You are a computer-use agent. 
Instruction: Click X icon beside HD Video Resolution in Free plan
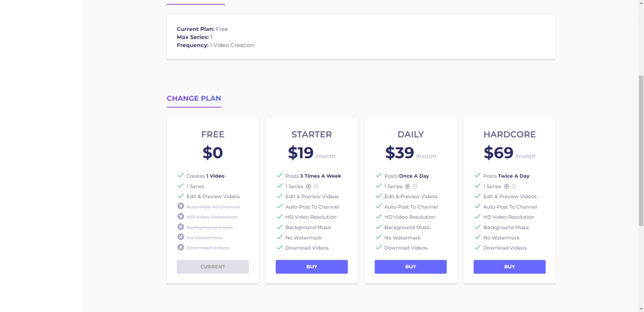181,217
